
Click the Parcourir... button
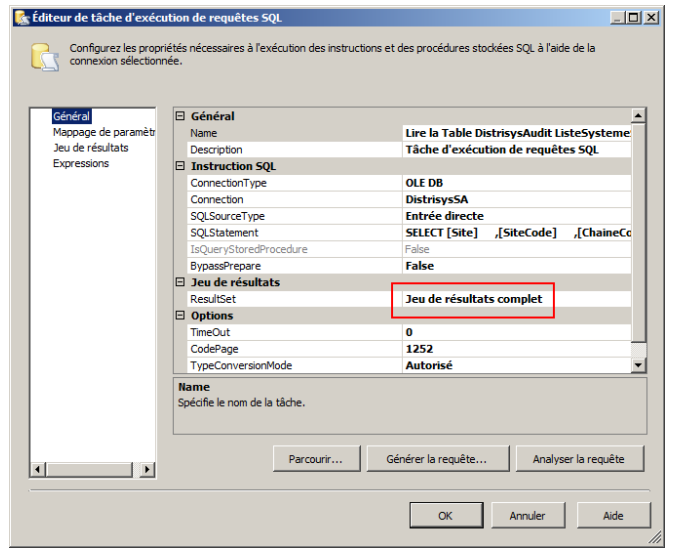click(x=316, y=459)
